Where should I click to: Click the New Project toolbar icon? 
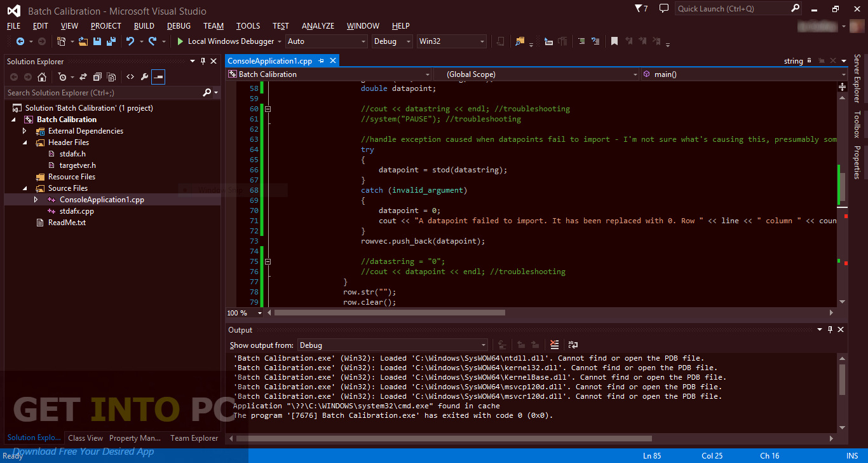tap(61, 41)
